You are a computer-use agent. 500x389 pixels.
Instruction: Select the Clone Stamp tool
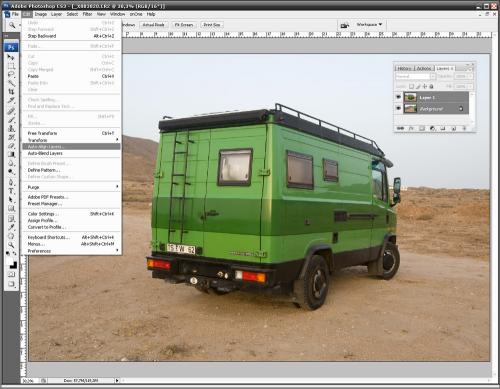point(11,128)
